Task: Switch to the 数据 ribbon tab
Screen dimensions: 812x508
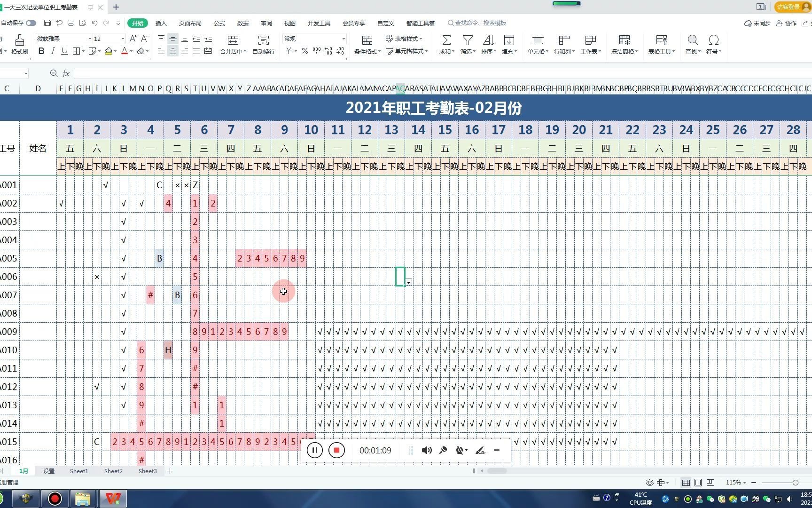Action: pyautogui.click(x=242, y=23)
